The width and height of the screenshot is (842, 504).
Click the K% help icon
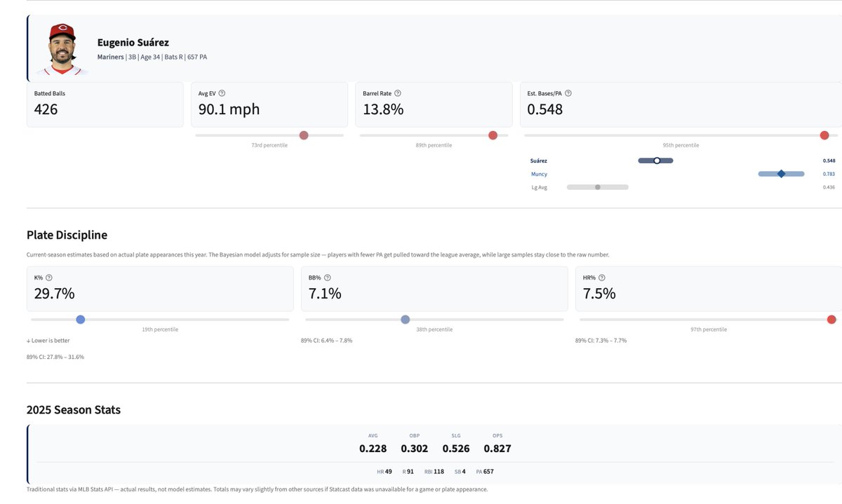48,278
